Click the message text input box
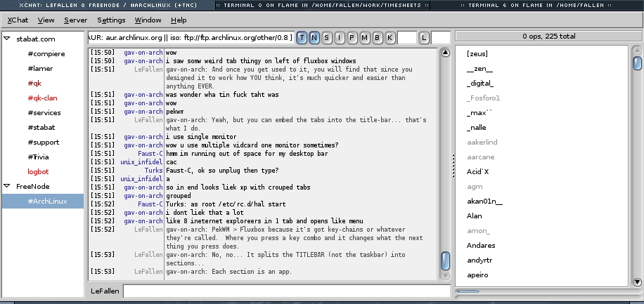Screen dimensions: 644x304 (286, 291)
